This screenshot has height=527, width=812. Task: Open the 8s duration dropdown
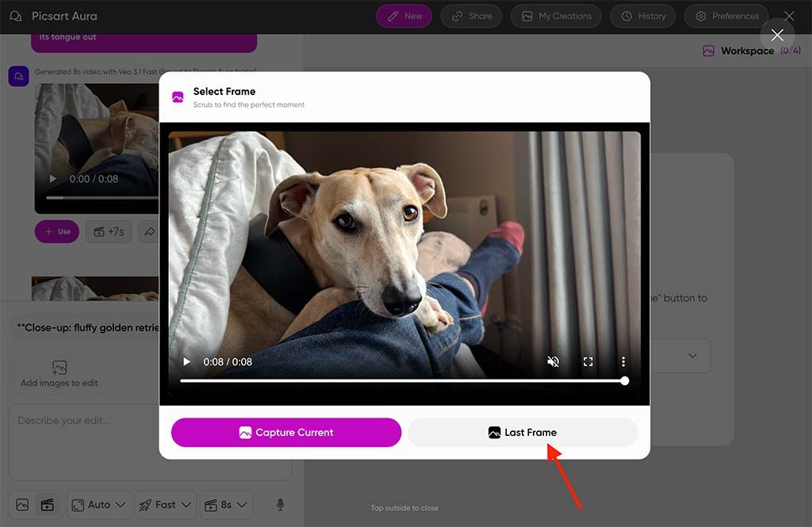click(x=226, y=504)
